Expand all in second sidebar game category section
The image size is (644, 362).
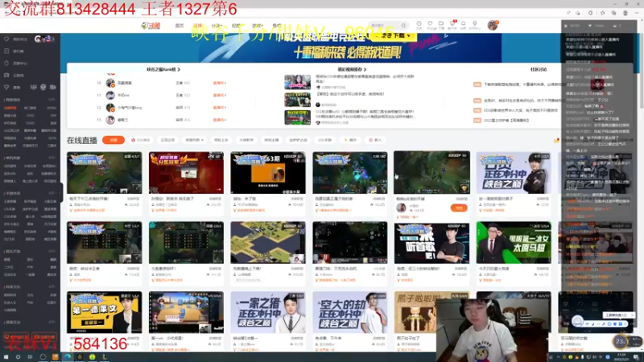click(x=52, y=158)
